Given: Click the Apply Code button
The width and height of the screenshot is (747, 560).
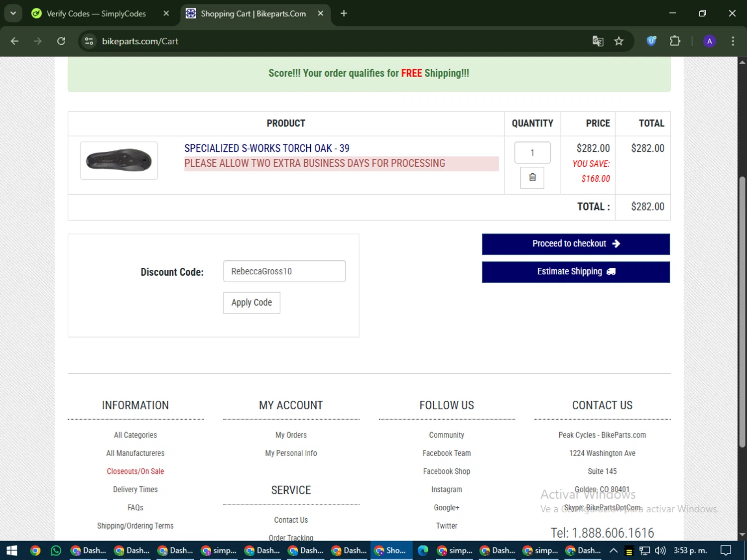Looking at the screenshot, I should (251, 303).
